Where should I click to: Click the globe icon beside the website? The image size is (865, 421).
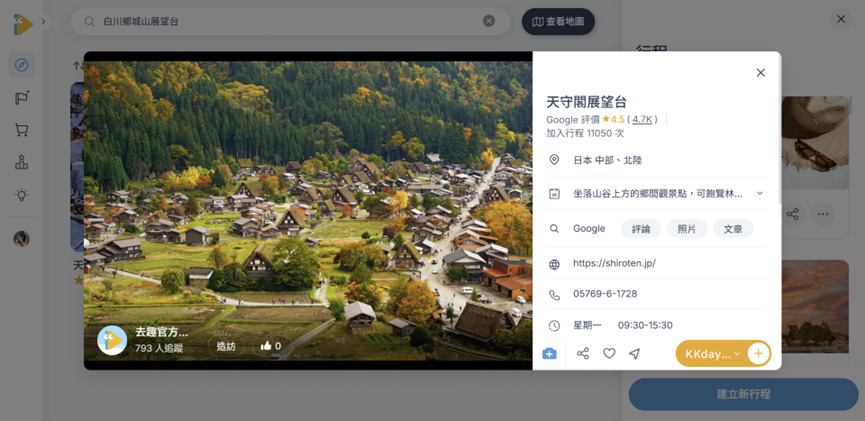[554, 264]
